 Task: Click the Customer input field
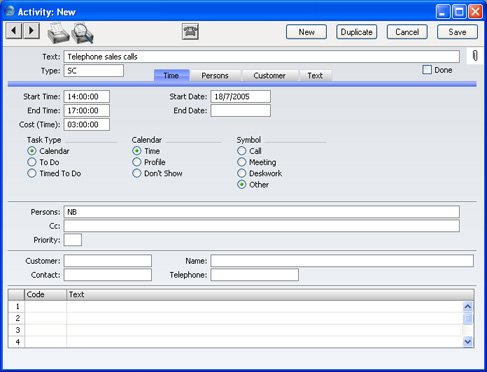pyautogui.click(x=108, y=261)
